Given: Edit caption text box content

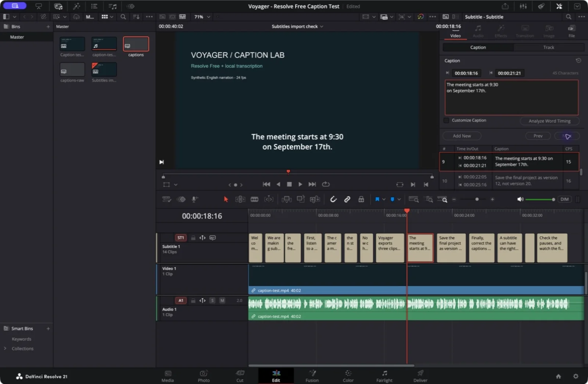Looking at the screenshot, I should tap(512, 97).
